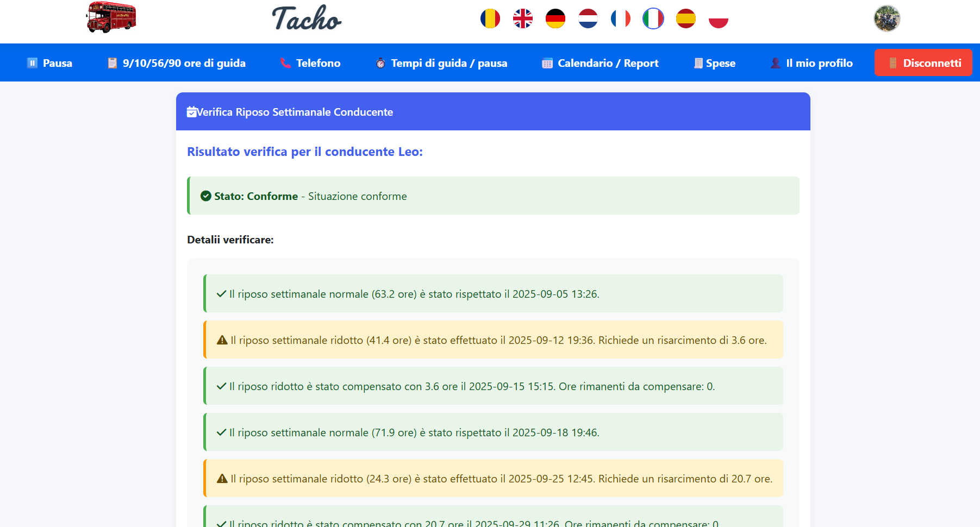Viewport: 980px width, 527px height.
Task: Switch to French flag language
Action: coord(620,19)
